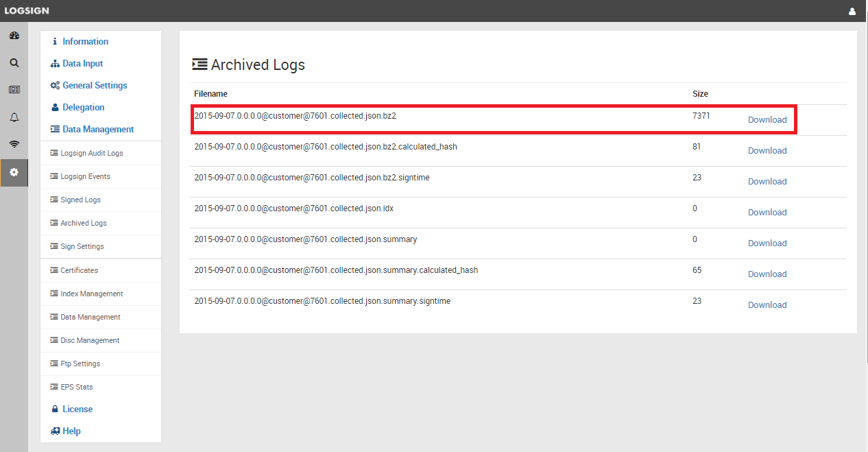
Task: Select the filename ending in collected.json.summary
Action: (306, 239)
